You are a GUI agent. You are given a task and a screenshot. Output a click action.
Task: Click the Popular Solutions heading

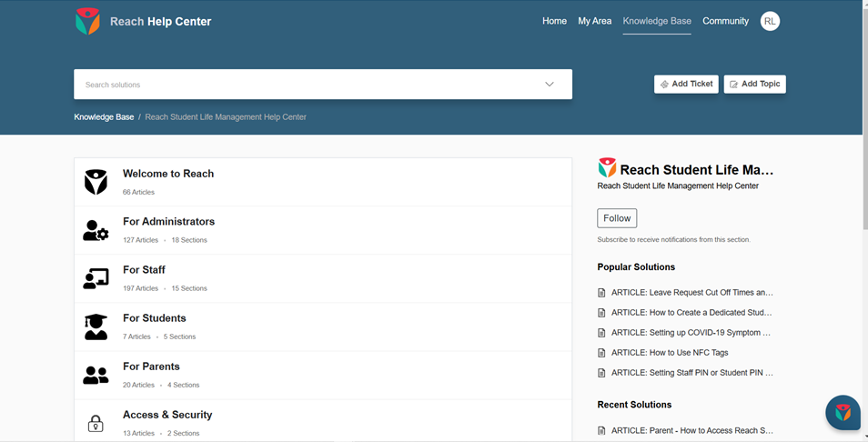[x=636, y=266]
